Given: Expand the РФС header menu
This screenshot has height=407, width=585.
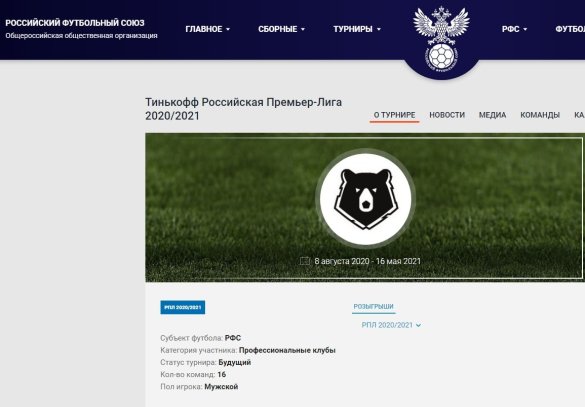Looking at the screenshot, I should pyautogui.click(x=514, y=29).
